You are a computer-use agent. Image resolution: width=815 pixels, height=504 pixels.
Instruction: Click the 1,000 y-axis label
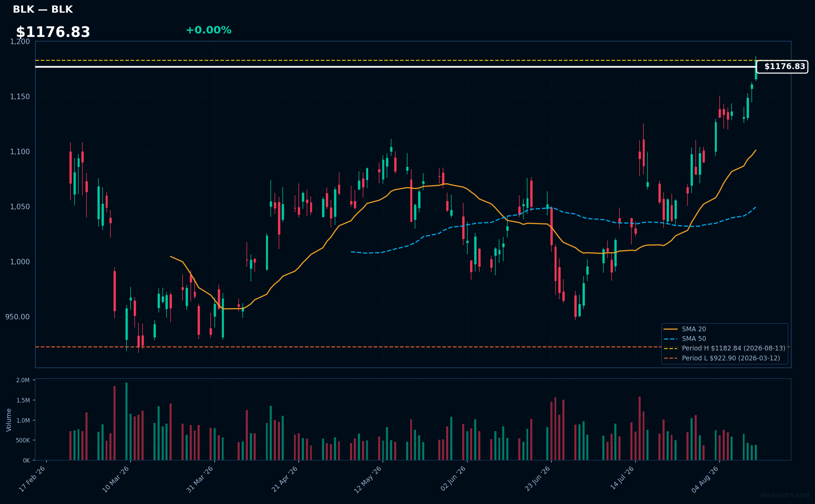click(20, 262)
